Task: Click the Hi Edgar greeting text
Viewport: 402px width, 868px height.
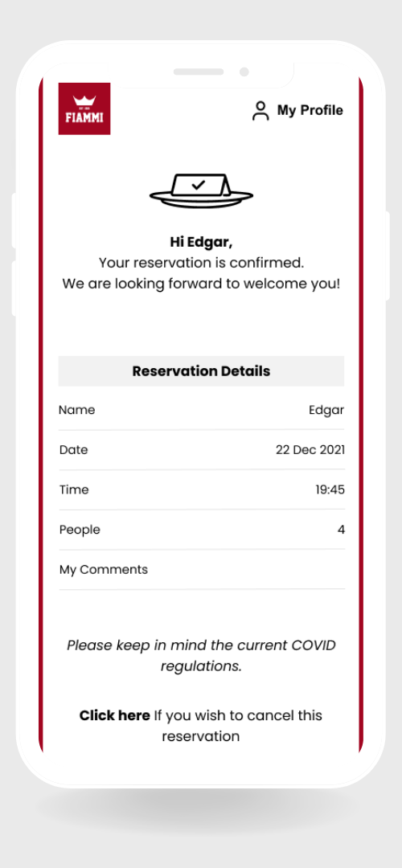Action: coord(201,243)
